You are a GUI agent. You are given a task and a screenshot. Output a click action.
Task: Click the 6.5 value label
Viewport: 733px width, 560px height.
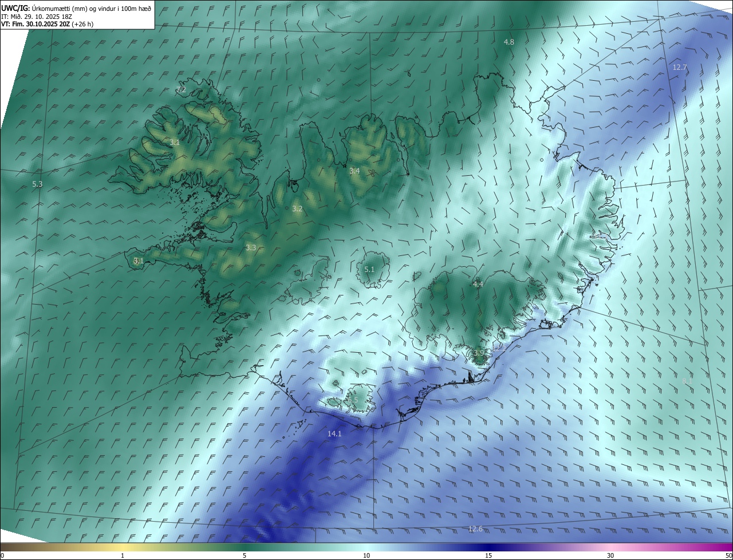(x=353, y=400)
